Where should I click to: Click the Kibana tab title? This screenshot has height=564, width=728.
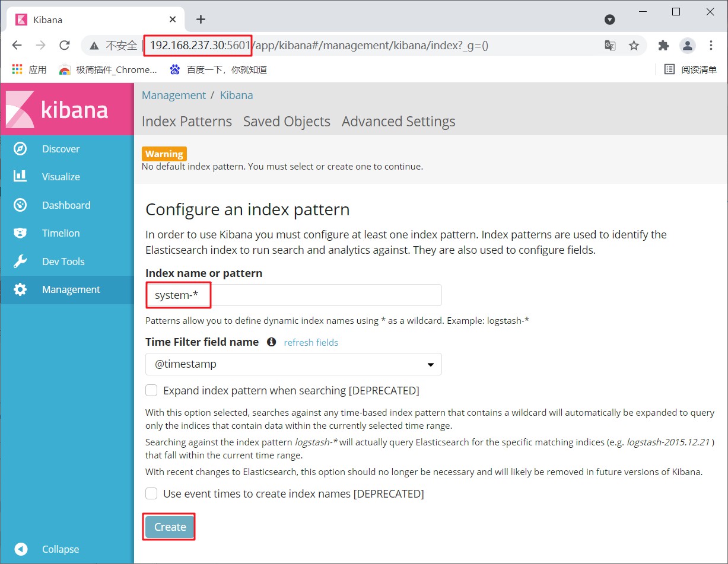coord(48,20)
